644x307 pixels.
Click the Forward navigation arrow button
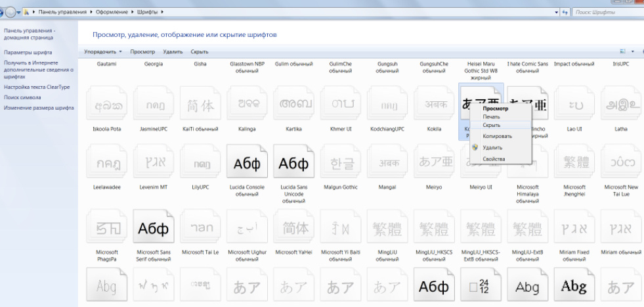11,12
